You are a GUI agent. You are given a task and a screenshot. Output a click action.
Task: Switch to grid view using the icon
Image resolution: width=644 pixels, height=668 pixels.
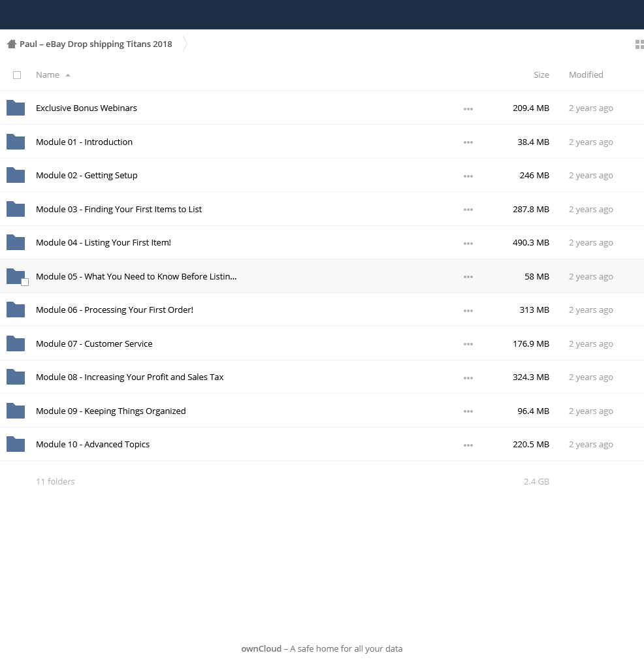[639, 44]
